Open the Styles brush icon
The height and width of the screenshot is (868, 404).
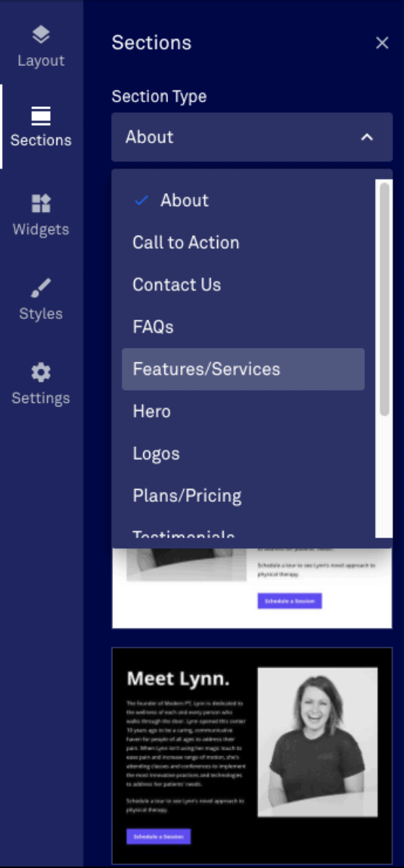pyautogui.click(x=41, y=289)
